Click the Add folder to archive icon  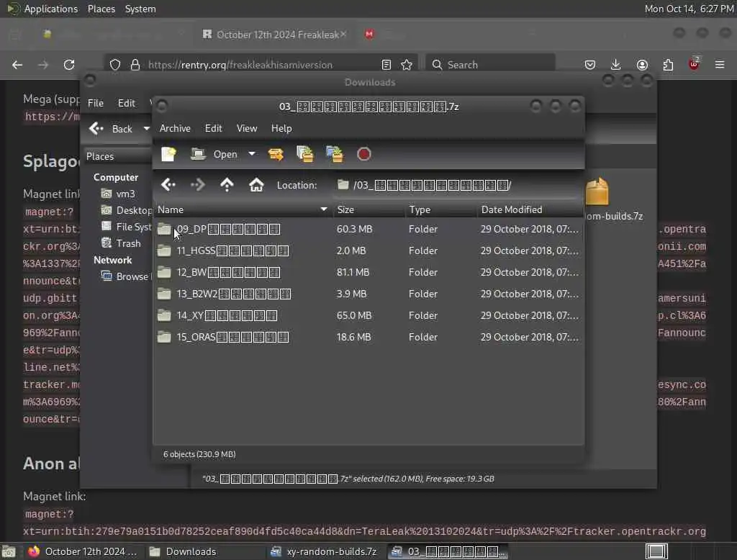tap(335, 154)
